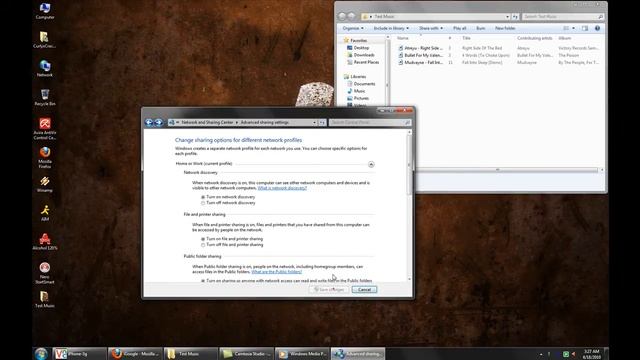Launch Mozilla Firefox from the desktop
Screen dimensions: 640x360
(45, 157)
